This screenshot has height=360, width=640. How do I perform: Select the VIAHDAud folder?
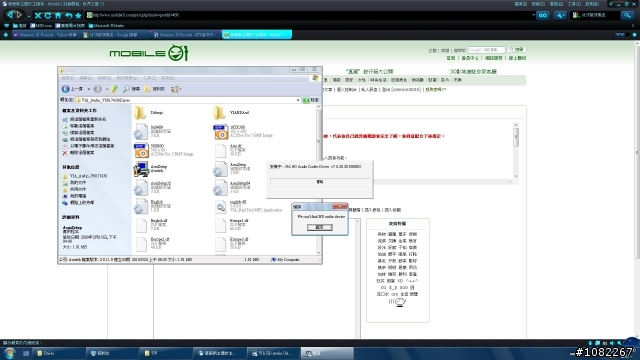tap(231, 112)
